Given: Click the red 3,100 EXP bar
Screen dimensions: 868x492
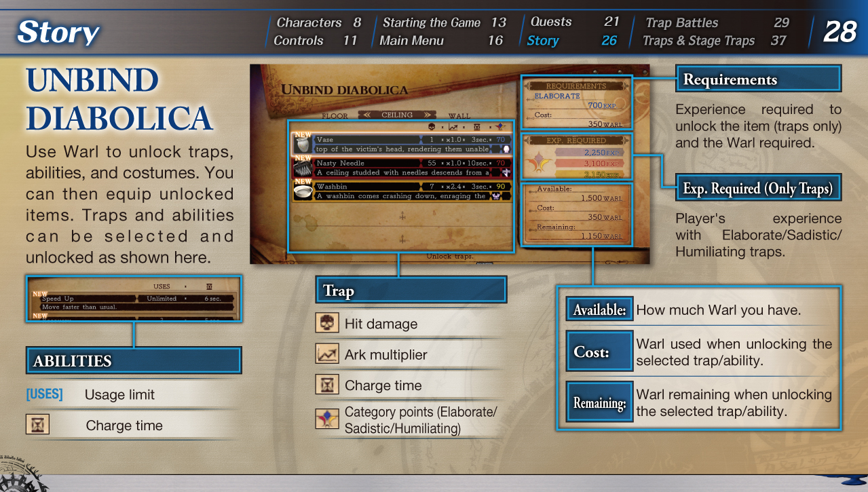Looking at the screenshot, I should tap(591, 164).
